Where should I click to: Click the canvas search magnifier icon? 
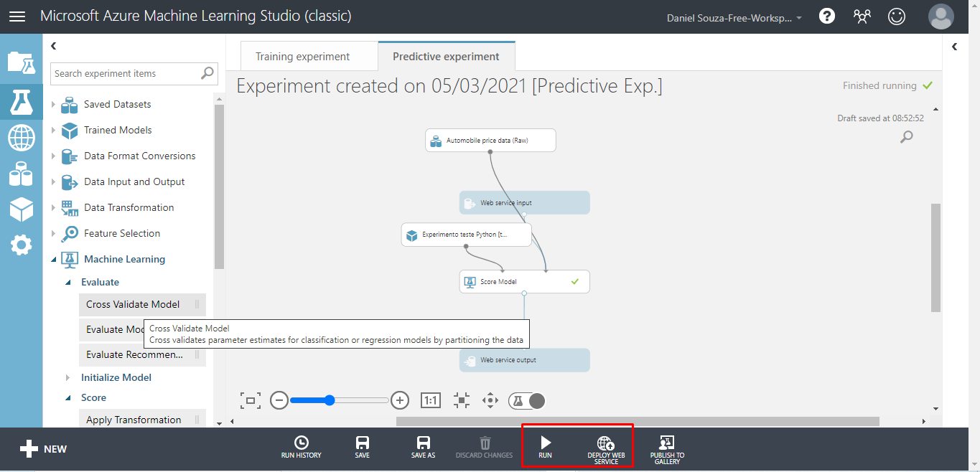pyautogui.click(x=907, y=136)
